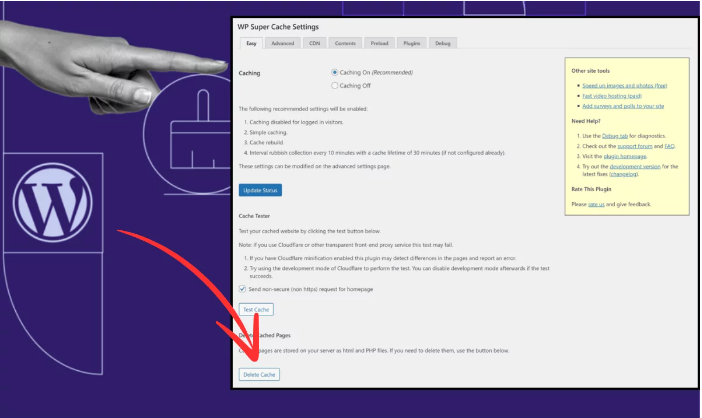Click the rate us link
702x418 pixels.
point(596,204)
